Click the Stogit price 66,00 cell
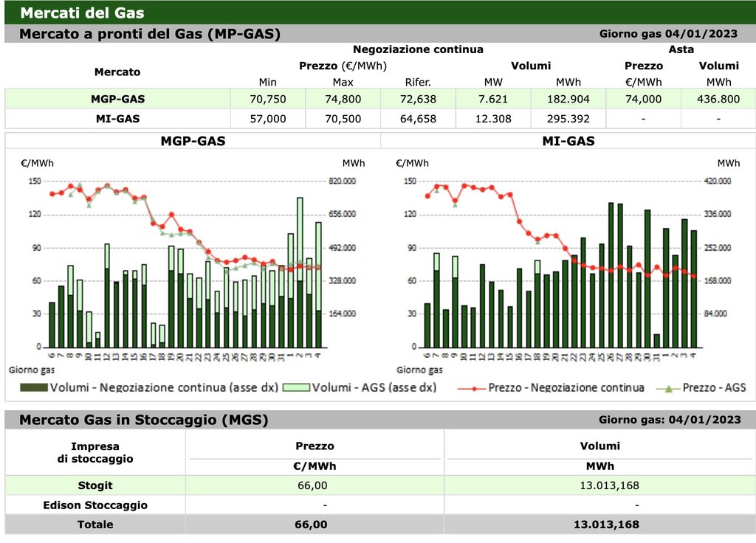 [315, 485]
